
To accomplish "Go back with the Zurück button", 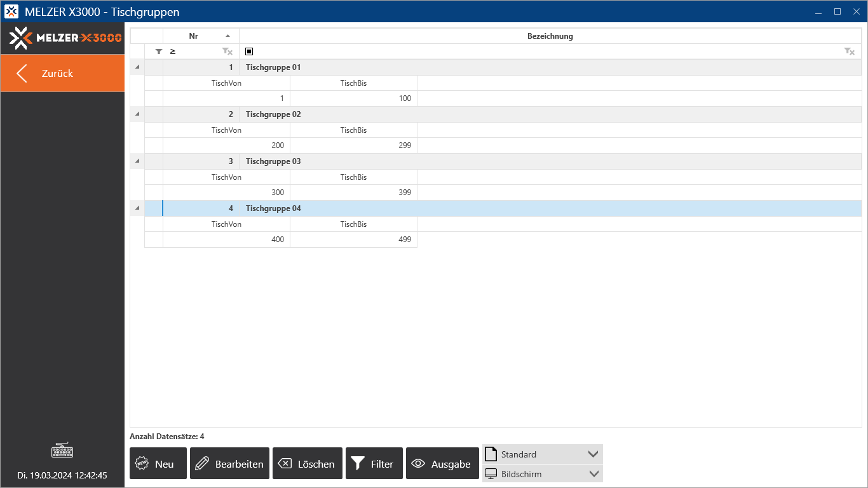I will [x=62, y=73].
